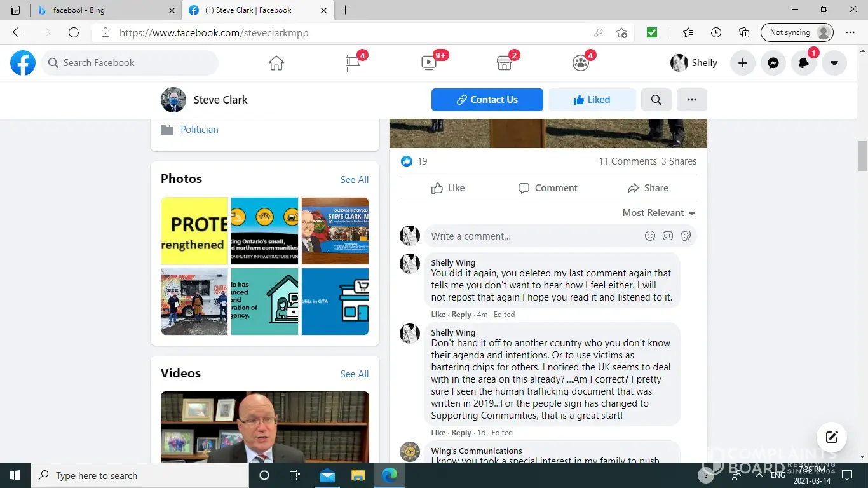
Task: Open the Mail app on the taskbar
Action: pos(327,475)
